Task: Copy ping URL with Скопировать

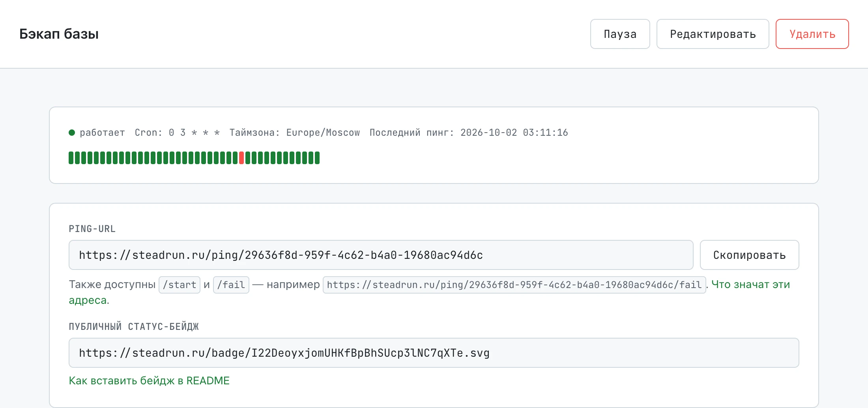Action: (x=749, y=255)
